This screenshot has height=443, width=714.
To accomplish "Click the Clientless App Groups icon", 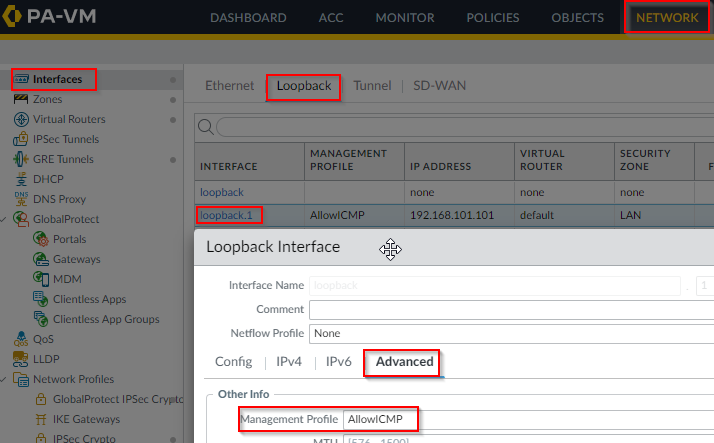I will [41, 319].
